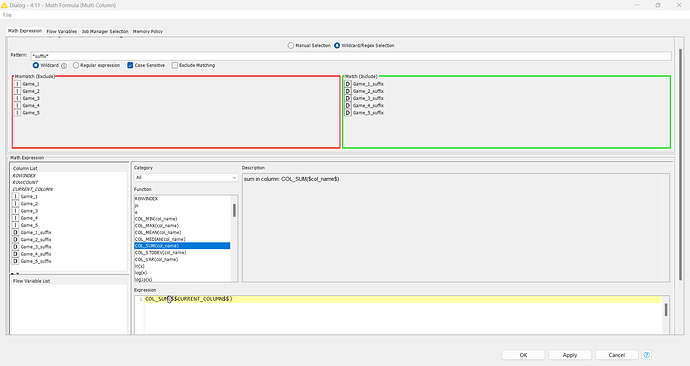Image resolution: width=690 pixels, height=366 pixels.
Task: Select Game_2 in the Mismatch (Exclude) list
Action: click(31, 91)
